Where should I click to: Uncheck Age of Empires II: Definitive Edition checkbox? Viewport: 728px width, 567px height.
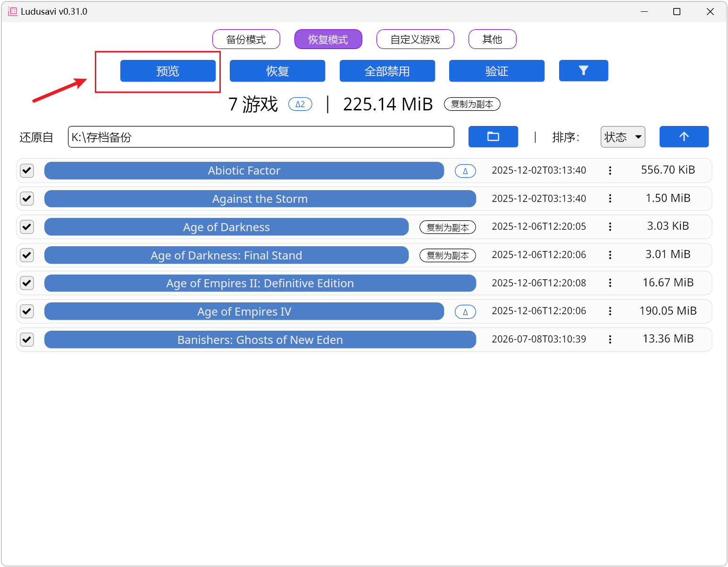click(x=27, y=283)
